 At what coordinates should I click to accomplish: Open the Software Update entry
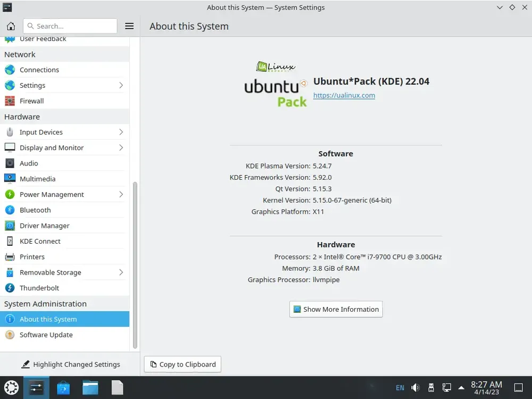(x=64, y=335)
